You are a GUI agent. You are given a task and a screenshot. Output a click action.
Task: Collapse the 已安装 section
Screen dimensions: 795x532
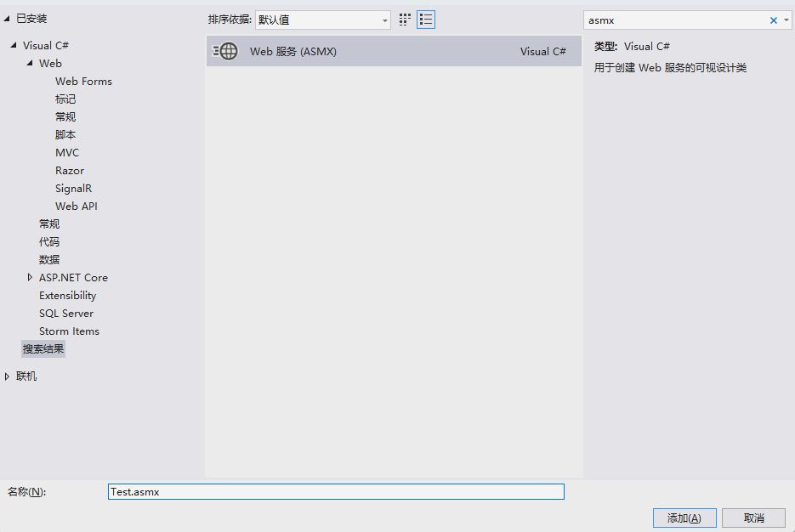pyautogui.click(x=8, y=19)
